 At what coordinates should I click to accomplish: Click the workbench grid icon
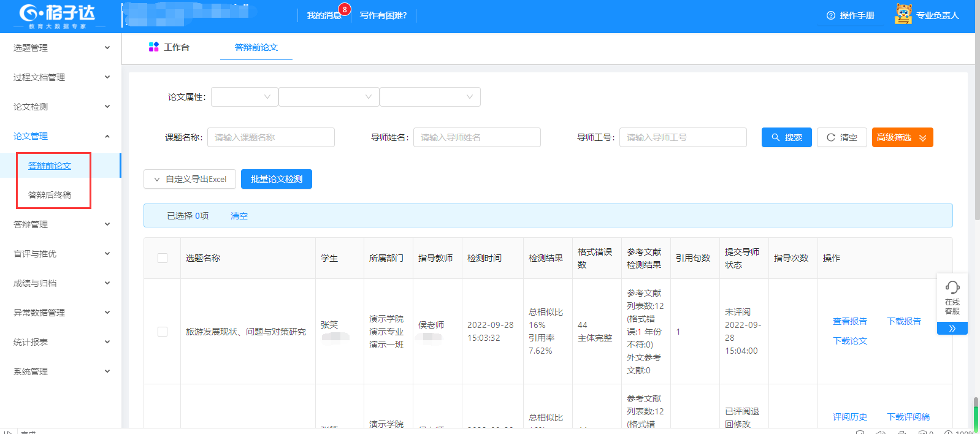[154, 47]
